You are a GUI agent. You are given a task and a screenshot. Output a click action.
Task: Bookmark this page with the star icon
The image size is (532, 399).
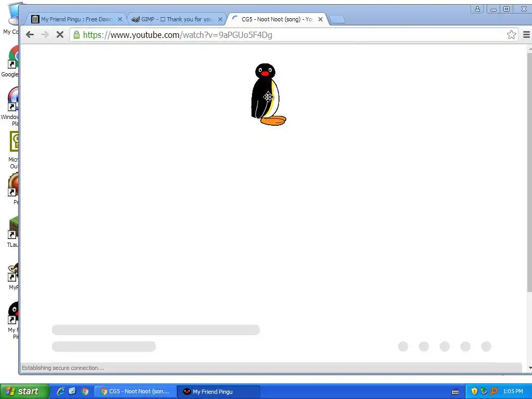click(x=511, y=35)
